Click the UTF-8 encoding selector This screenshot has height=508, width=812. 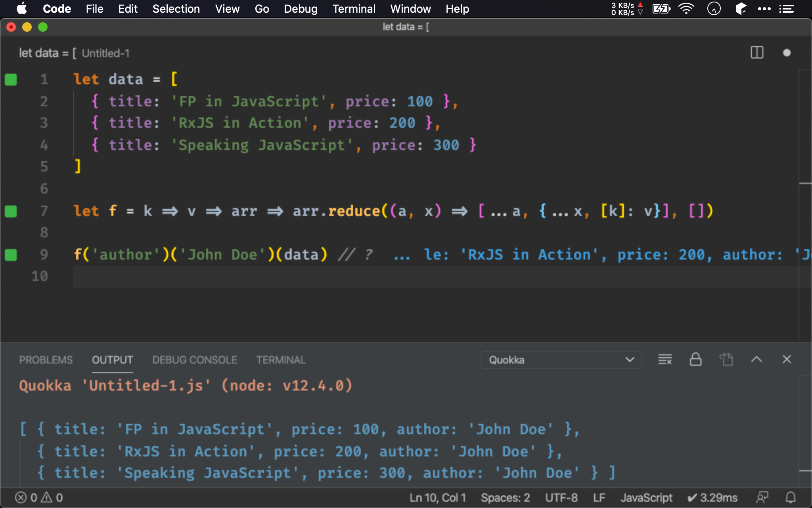click(x=561, y=498)
